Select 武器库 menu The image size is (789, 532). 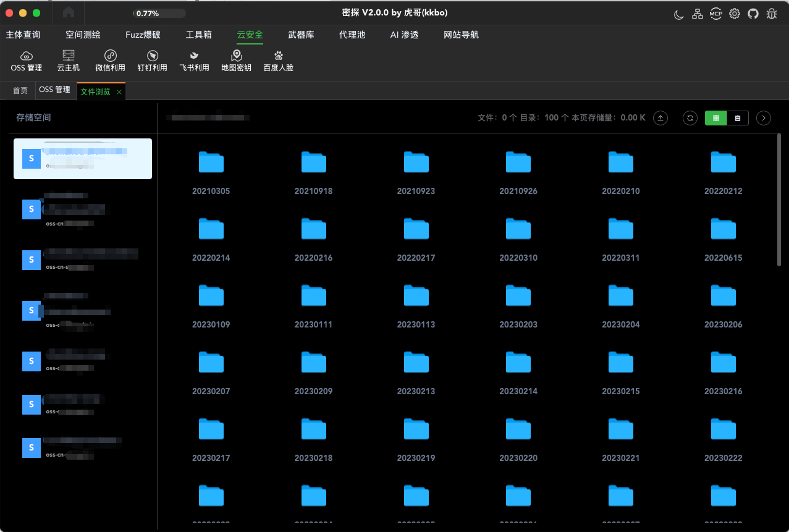click(x=302, y=35)
